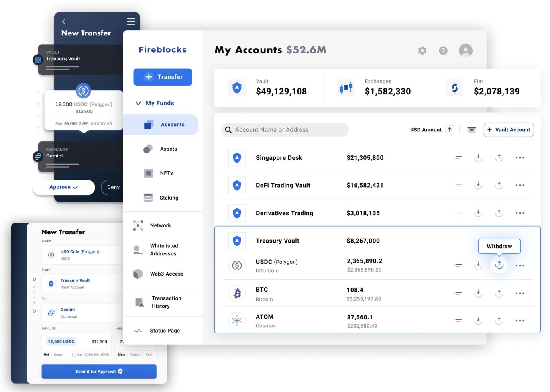Open the Network page
This screenshot has width=550, height=392.
click(152, 225)
